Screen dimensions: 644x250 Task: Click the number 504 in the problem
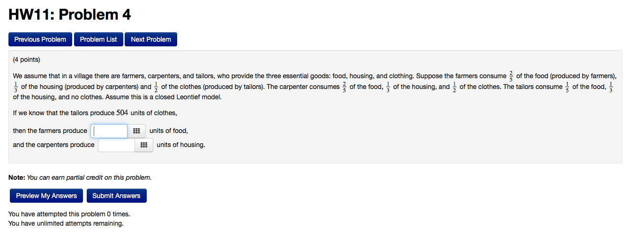[x=122, y=113]
